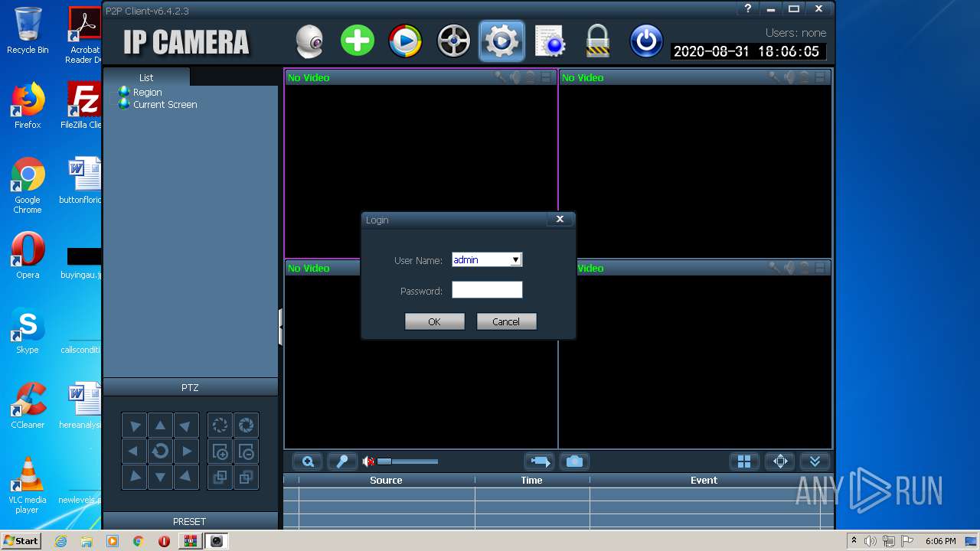Click top-right pane speaker icon
Image resolution: width=980 pixels, height=551 pixels.
(x=789, y=77)
